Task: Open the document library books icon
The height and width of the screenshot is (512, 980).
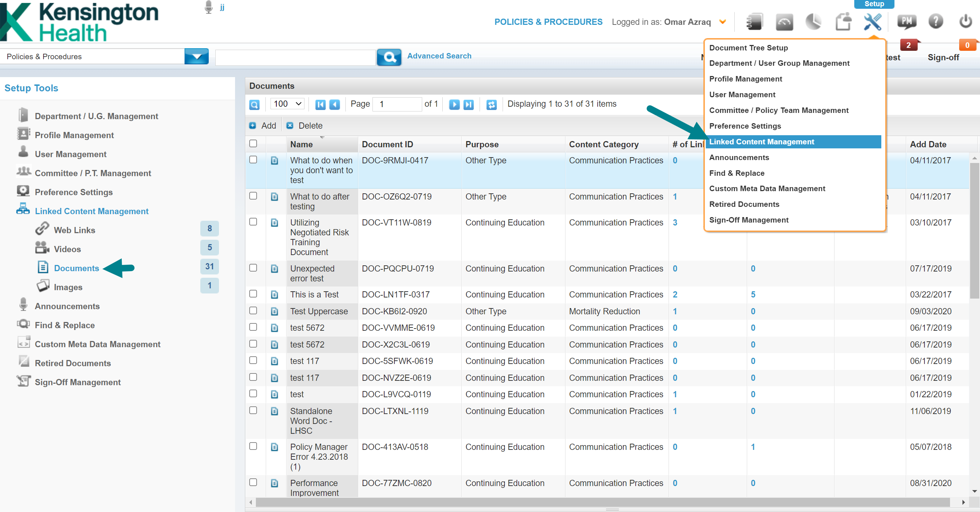Action: [754, 22]
